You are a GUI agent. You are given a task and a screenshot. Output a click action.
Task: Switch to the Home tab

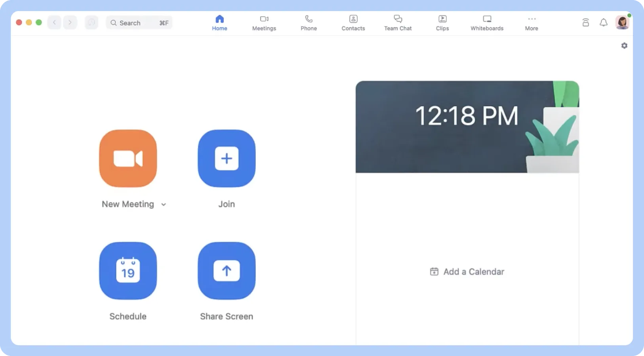tap(219, 23)
